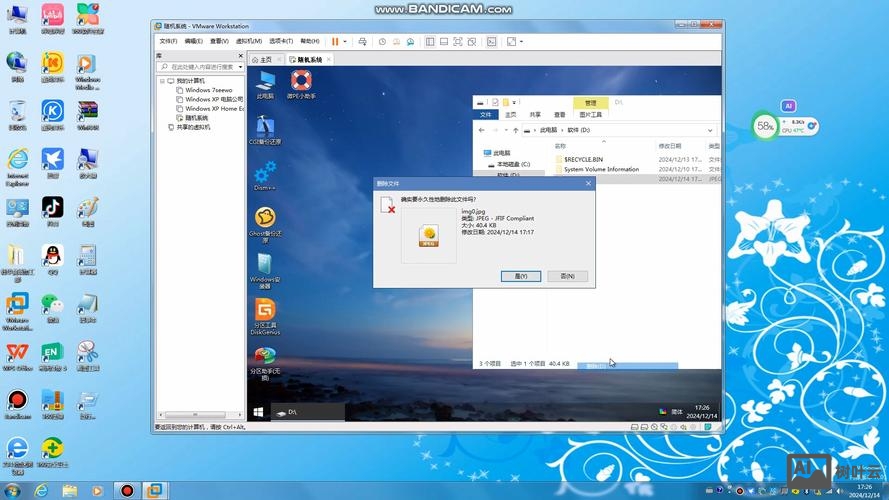Click the Bandicam record icon in host taskbar
The height and width of the screenshot is (500, 889).
(x=127, y=490)
